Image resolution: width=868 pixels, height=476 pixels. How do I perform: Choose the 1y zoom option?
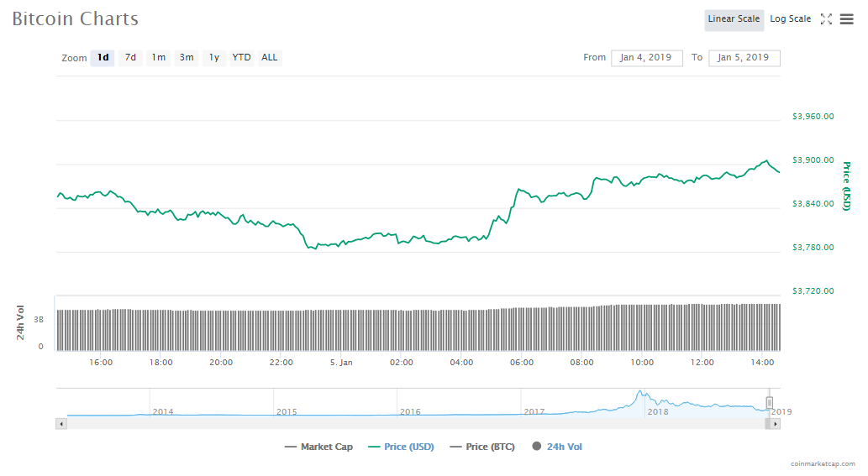click(214, 58)
